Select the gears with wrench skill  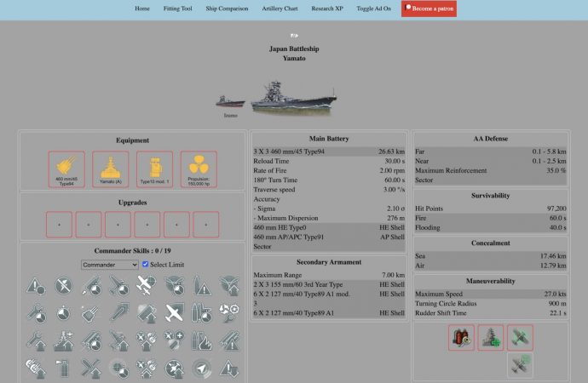(x=229, y=313)
